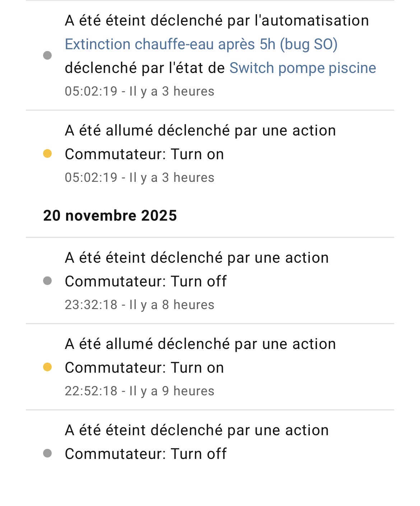420x506 pixels.
Task: Select "Commutateur: Turn off" in the 23:32:18 entry
Action: click(145, 281)
